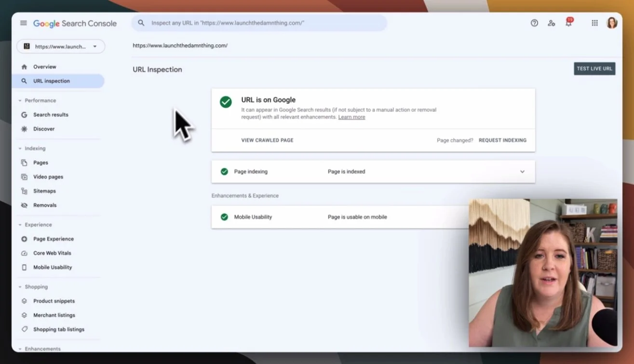634x364 pixels.
Task: Follow the Learn more link
Action: point(351,117)
